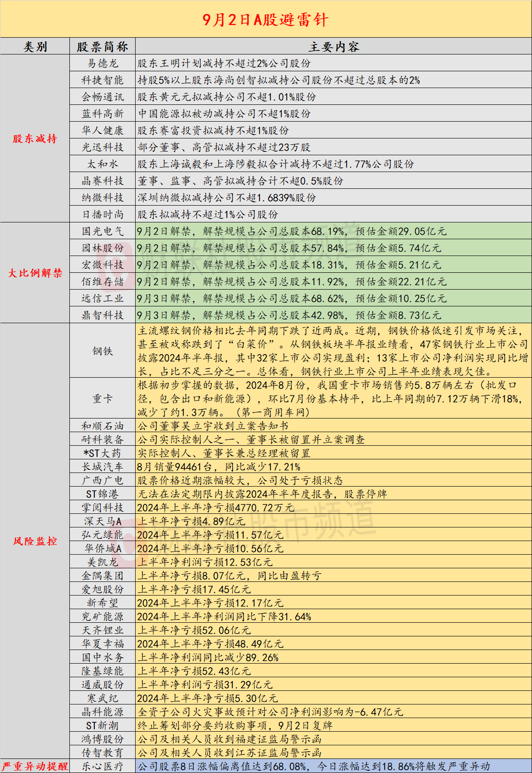Select stock name 和顺石油
The width and height of the screenshot is (532, 773).
click(x=102, y=426)
